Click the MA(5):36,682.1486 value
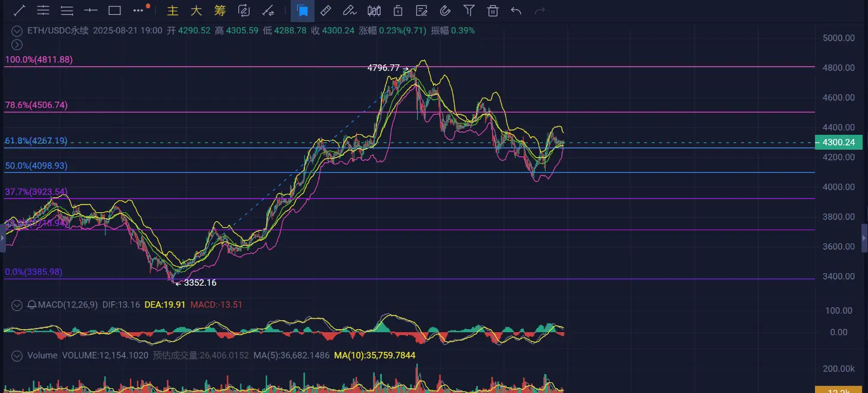Screen dimensions: 868x393 click(292, 355)
